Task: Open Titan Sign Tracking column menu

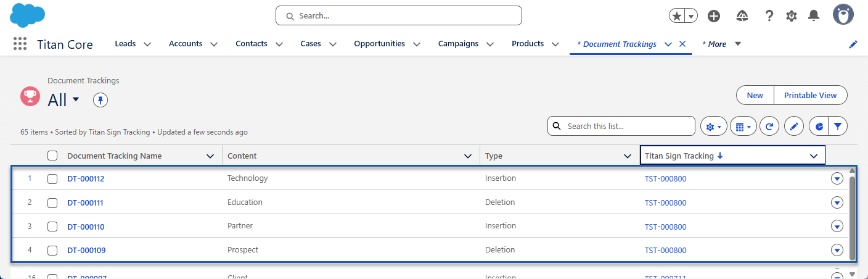Action: click(x=813, y=156)
